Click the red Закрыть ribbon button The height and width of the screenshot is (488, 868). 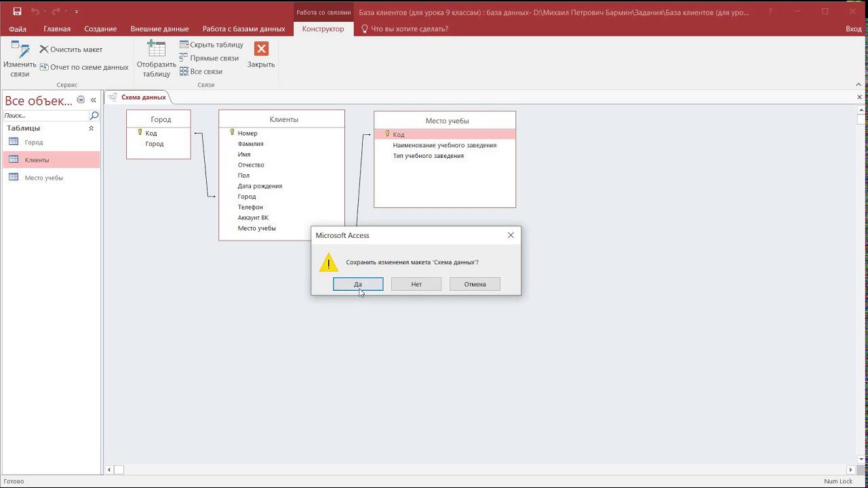pyautogui.click(x=261, y=54)
